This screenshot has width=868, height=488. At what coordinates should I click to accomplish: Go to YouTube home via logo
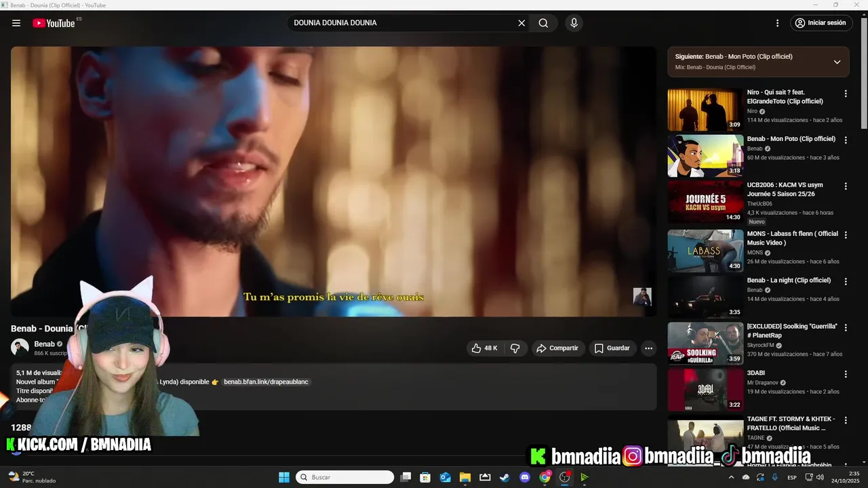pos(54,23)
